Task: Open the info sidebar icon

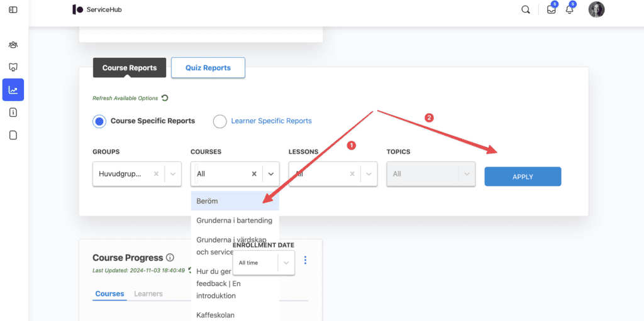Action: pyautogui.click(x=13, y=112)
